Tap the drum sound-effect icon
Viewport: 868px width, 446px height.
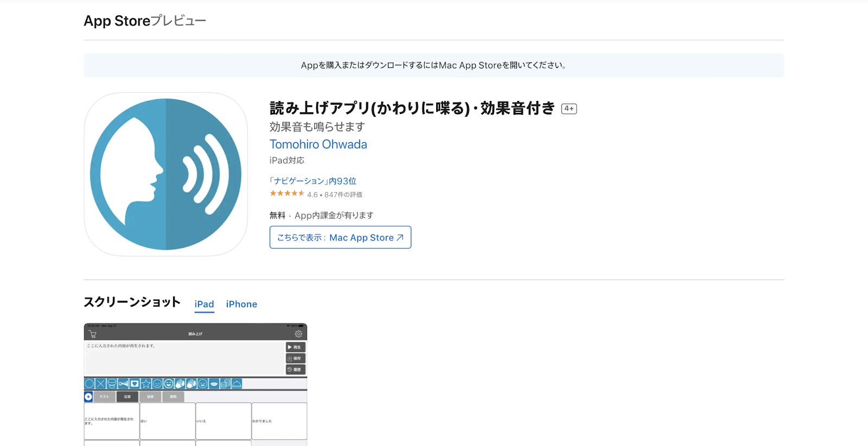(x=112, y=384)
